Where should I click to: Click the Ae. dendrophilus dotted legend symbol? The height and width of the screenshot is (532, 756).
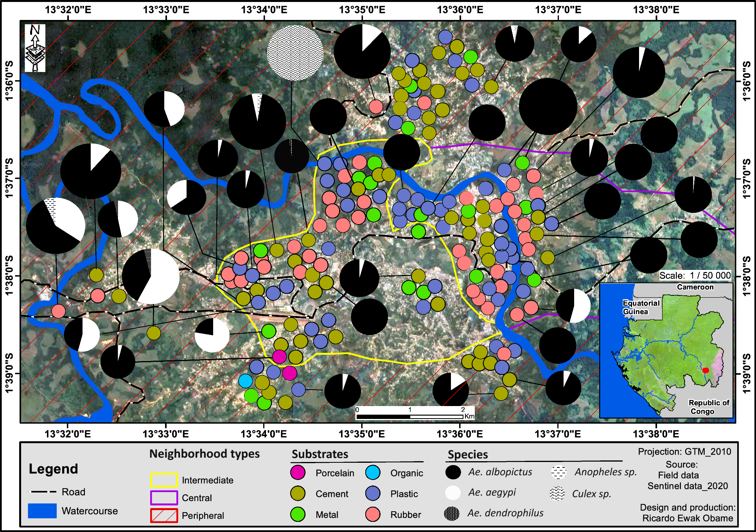coord(452,514)
